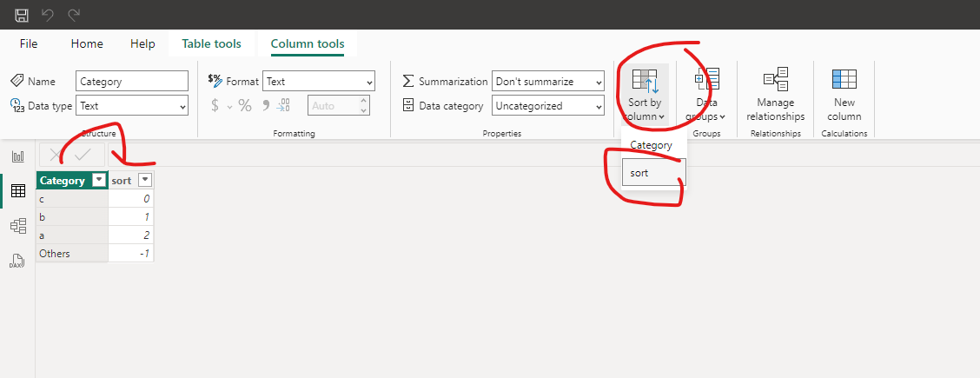This screenshot has width=980, height=378.
Task: Click the cell containing b
Action: (x=72, y=217)
